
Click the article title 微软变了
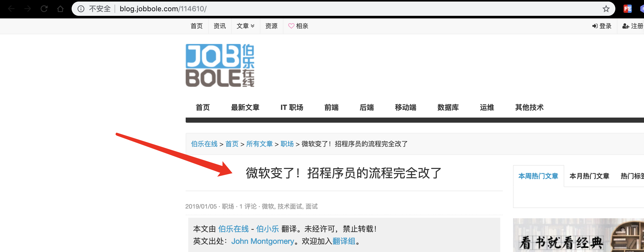pyautogui.click(x=344, y=173)
